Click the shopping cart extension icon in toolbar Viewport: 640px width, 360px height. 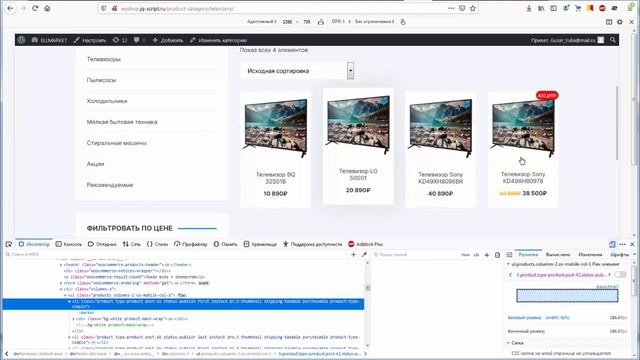[578, 8]
